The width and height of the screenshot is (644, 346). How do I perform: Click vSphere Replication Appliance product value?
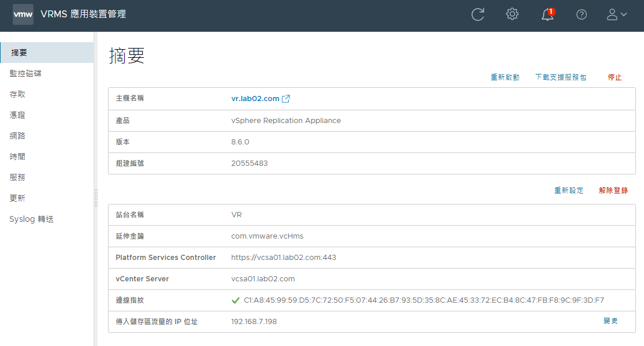point(286,121)
